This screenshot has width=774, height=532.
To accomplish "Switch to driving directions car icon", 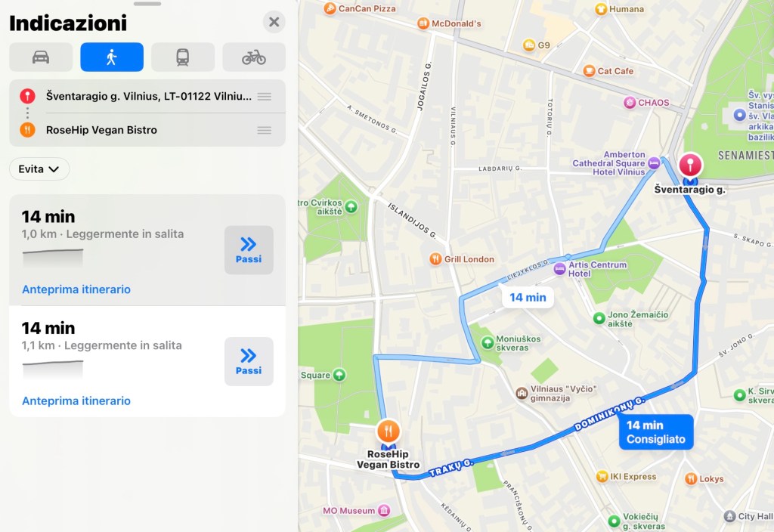I will pyautogui.click(x=41, y=57).
